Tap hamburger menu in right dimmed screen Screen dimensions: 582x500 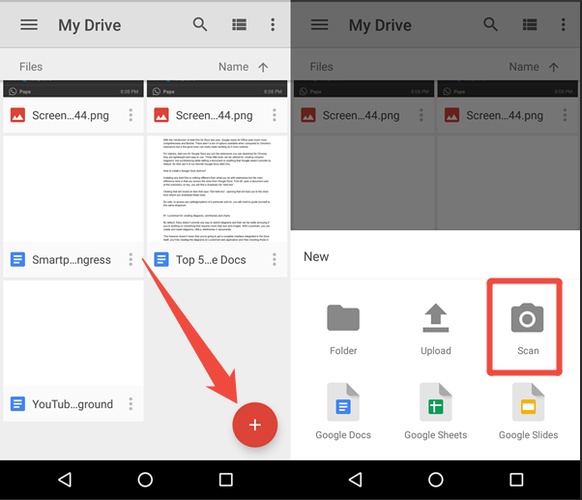pyautogui.click(x=319, y=25)
